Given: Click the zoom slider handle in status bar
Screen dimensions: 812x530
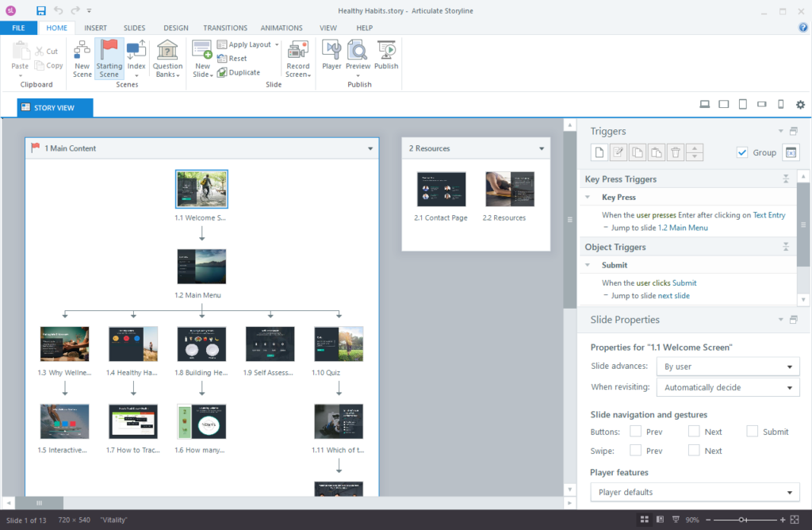Looking at the screenshot, I should (x=742, y=520).
